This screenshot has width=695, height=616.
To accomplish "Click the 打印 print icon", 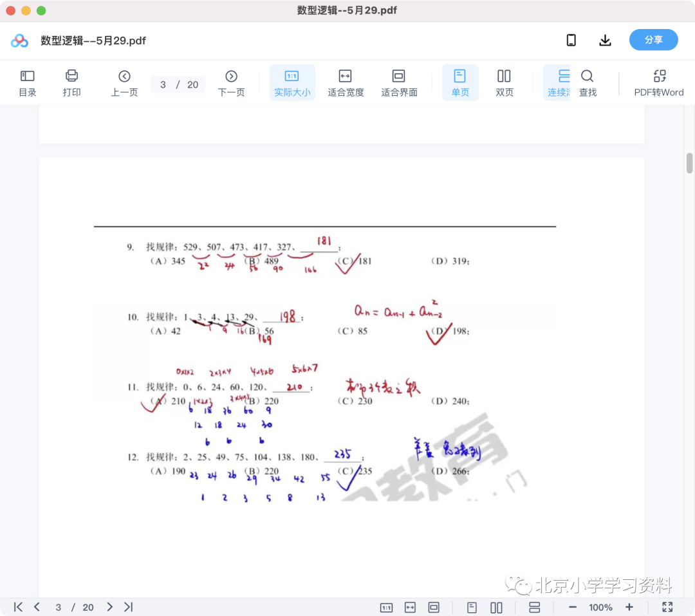I will [71, 83].
